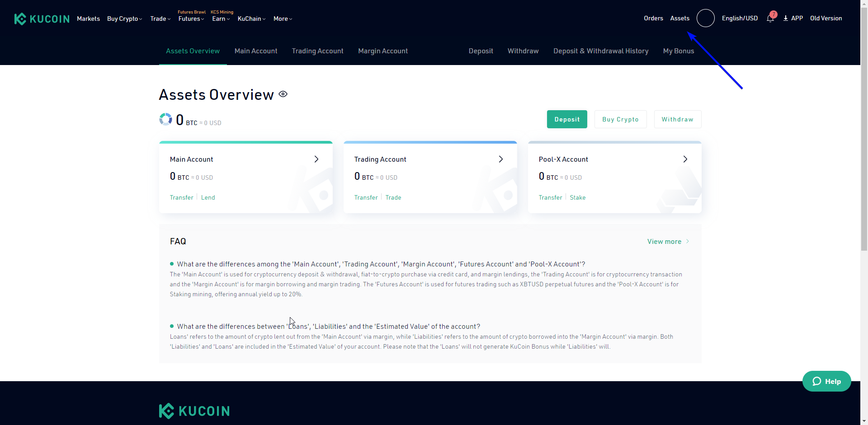
Task: Open the Help chat bubble
Action: click(x=826, y=381)
